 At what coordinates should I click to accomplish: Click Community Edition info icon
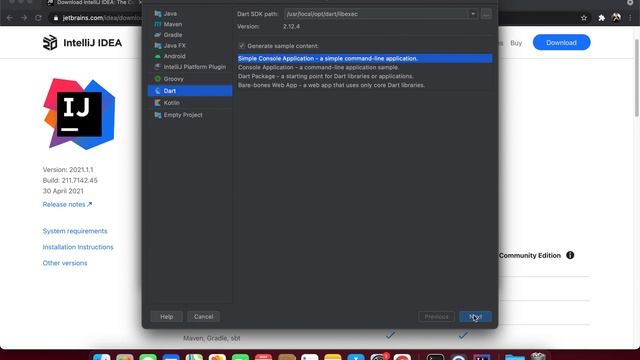tap(570, 255)
